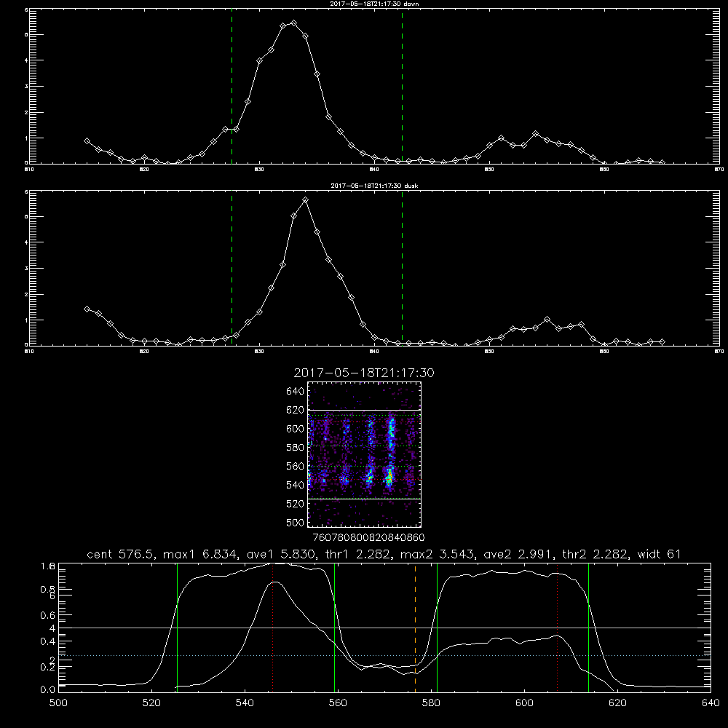Click the '540' x-axis label of the bottom plot
The height and width of the screenshot is (728, 728).
coord(245,703)
